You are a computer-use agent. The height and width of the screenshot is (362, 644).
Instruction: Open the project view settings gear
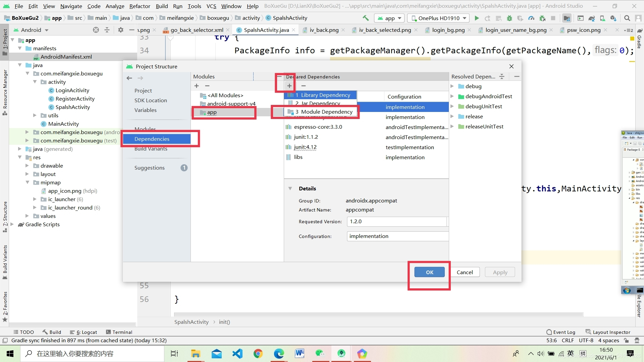tap(121, 30)
